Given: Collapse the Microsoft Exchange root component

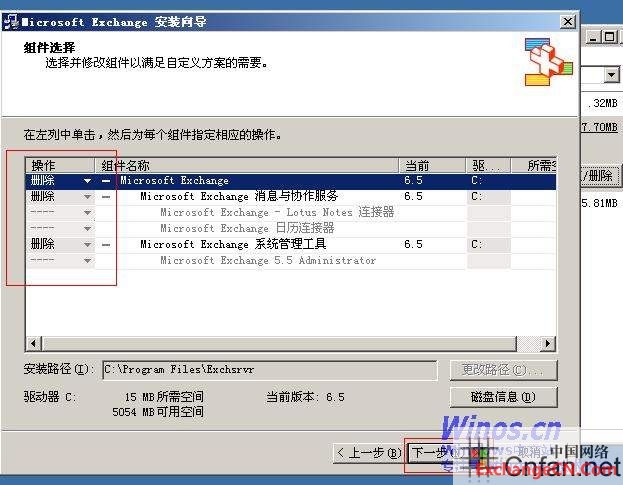Looking at the screenshot, I should pos(106,181).
